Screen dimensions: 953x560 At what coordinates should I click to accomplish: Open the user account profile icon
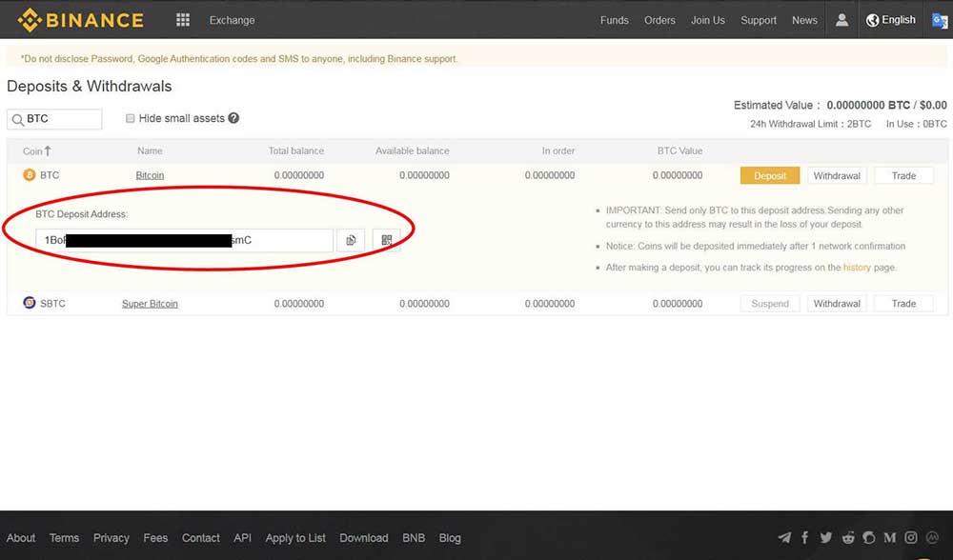tap(841, 20)
